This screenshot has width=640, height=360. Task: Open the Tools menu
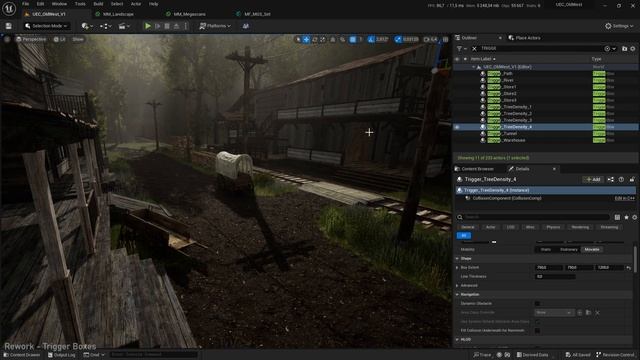coord(80,4)
